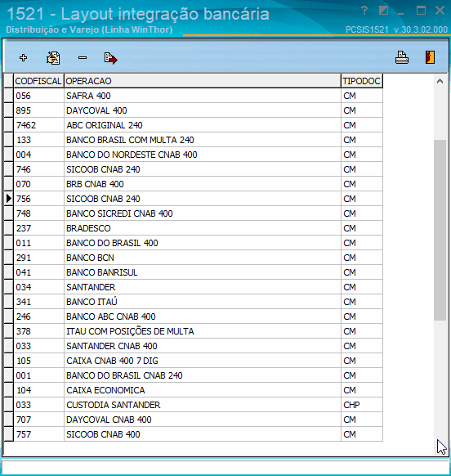Select ITAU COM POSIÇÕES DE MULTA
451x476 pixels.
193,331
